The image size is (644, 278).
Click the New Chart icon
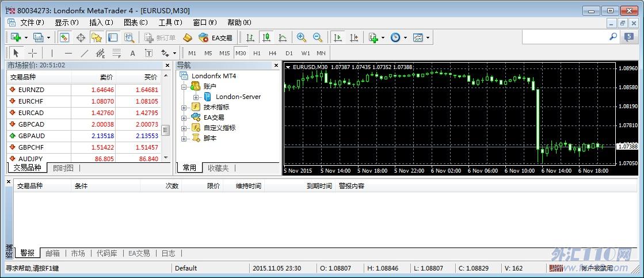pos(16,38)
